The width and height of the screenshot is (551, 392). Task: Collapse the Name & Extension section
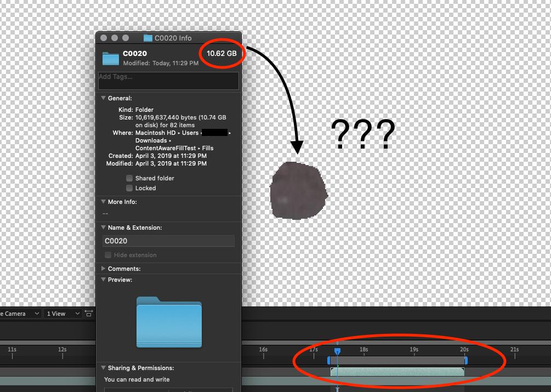103,228
